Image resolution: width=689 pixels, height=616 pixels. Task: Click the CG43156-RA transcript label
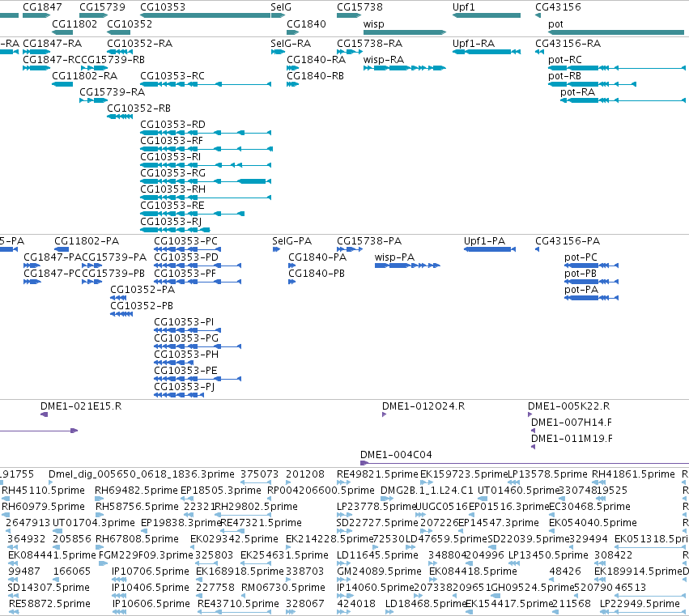pos(568,44)
